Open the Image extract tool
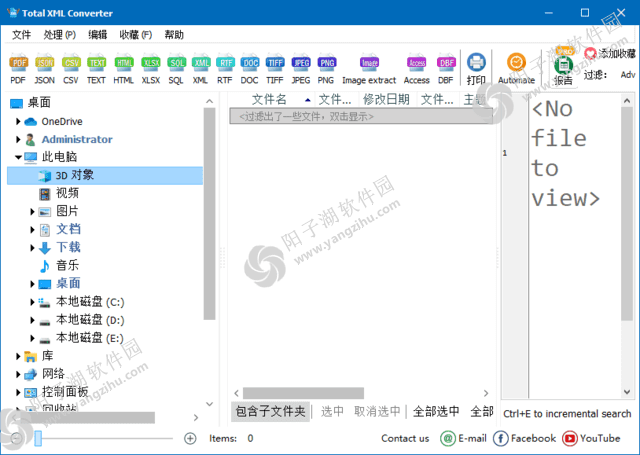This screenshot has width=640, height=455. click(369, 69)
